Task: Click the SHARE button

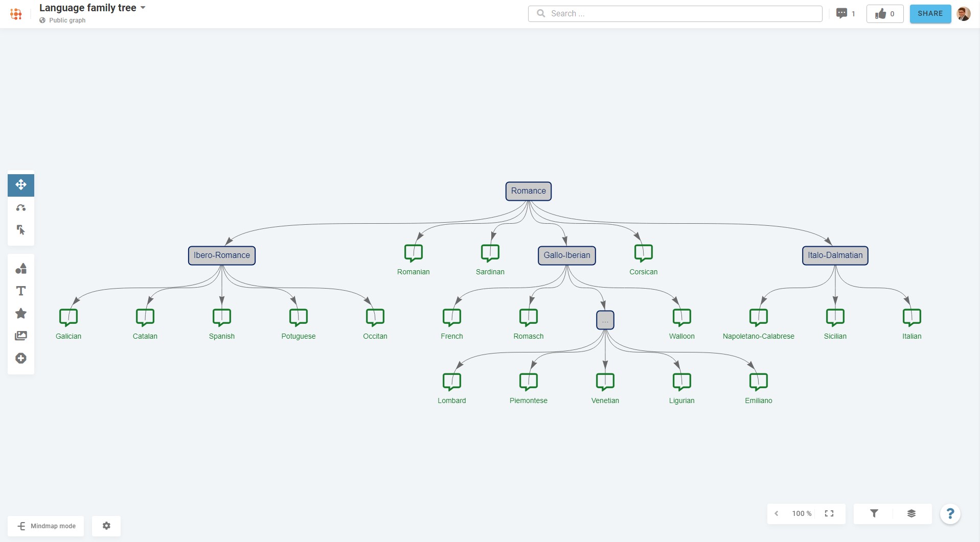Action: click(x=929, y=14)
